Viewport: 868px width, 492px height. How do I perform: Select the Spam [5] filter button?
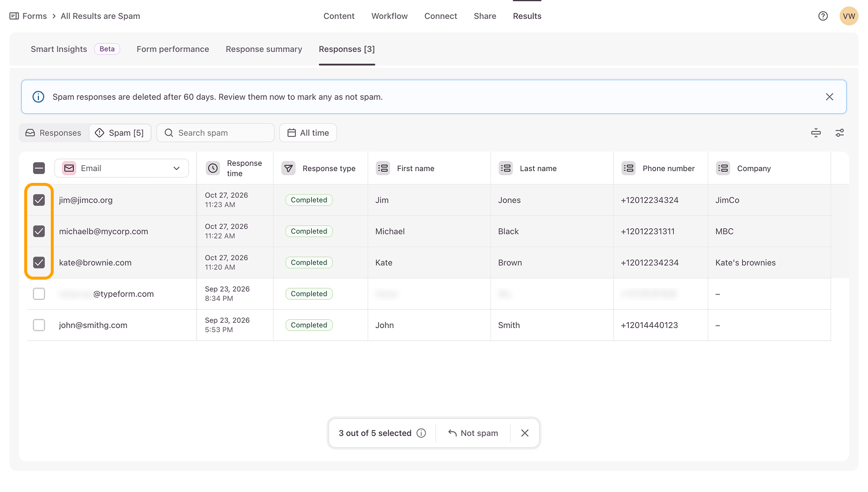coord(120,133)
